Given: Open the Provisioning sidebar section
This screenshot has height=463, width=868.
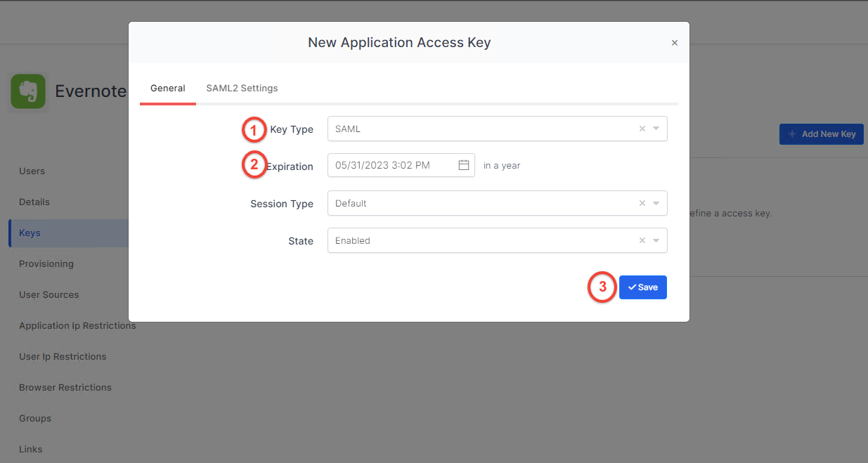Looking at the screenshot, I should (x=46, y=263).
